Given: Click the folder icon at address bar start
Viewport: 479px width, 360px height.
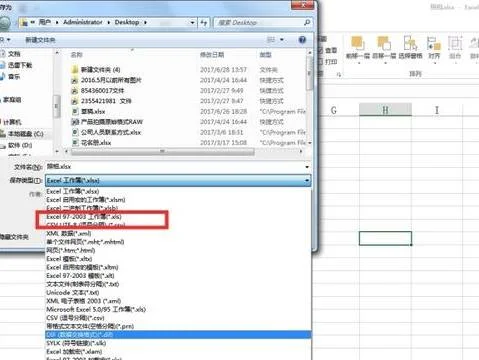Looking at the screenshot, I should 24,23.
